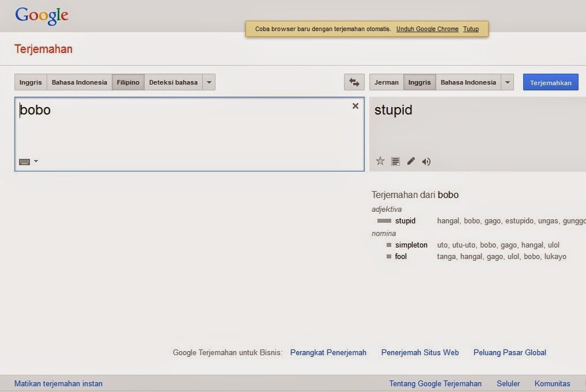The height and width of the screenshot is (392, 586).
Task: Click the pencil edit translation icon
Action: tap(411, 161)
